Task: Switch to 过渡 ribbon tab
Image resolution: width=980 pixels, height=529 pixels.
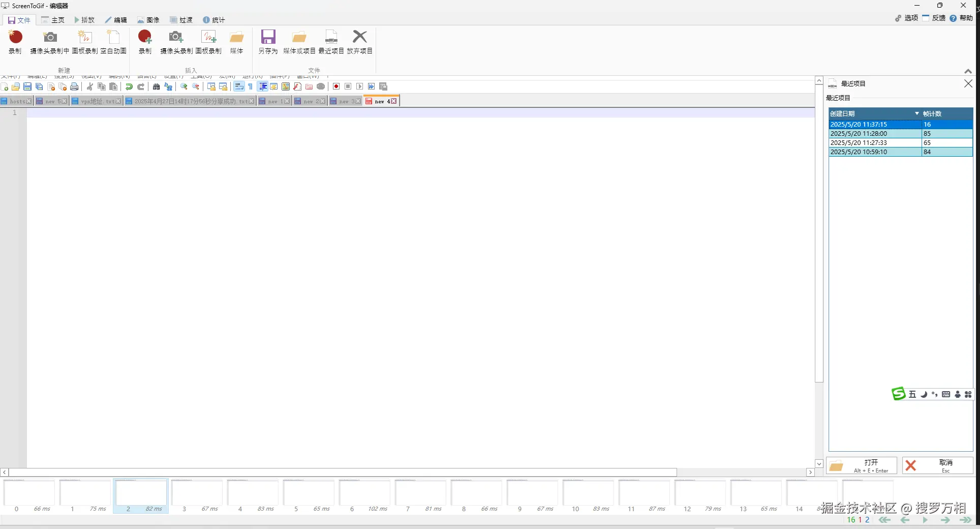Action: [x=181, y=20]
